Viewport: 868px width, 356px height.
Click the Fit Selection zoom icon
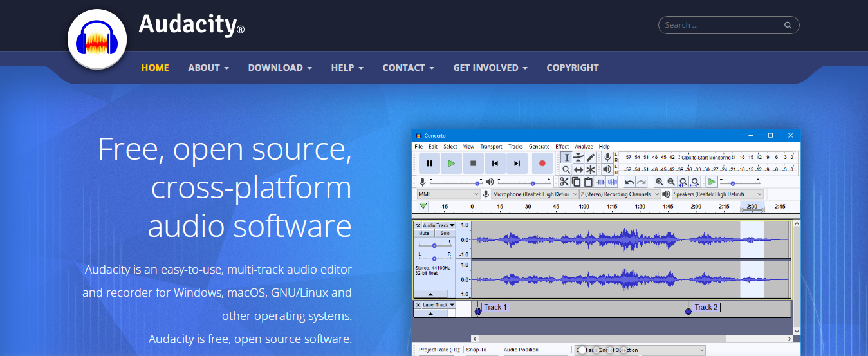(683, 182)
